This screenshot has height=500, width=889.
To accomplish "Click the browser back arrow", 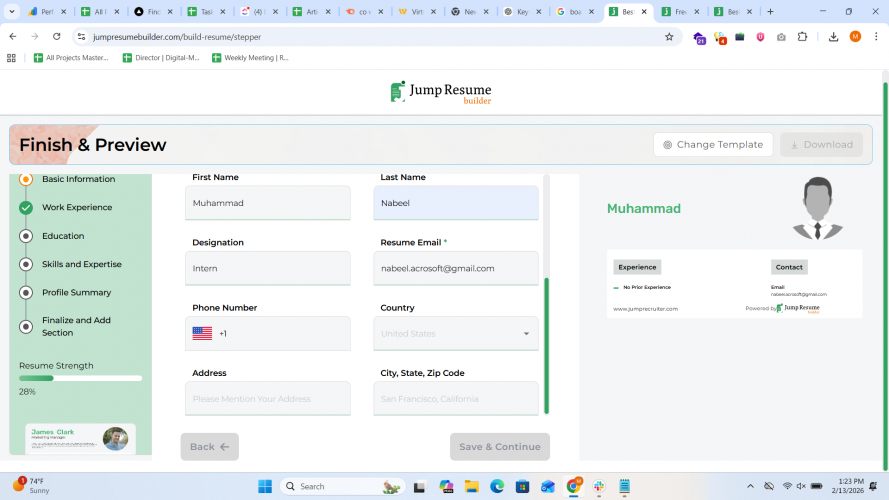I will [x=12, y=36].
